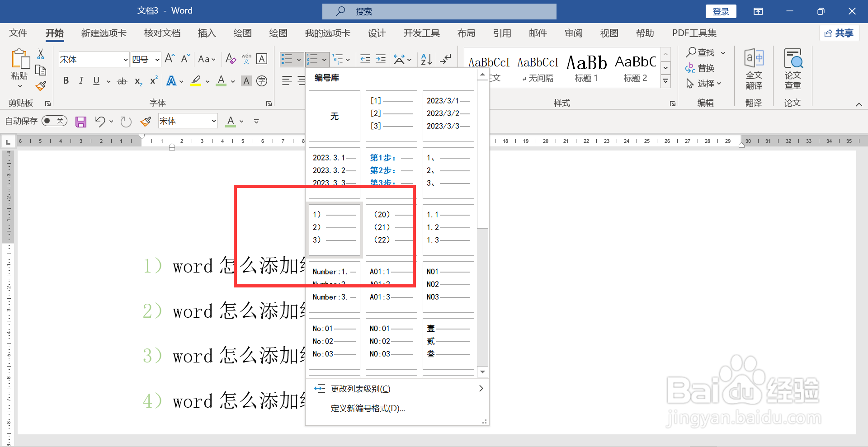This screenshot has width=868, height=447.
Task: Apply subscript formatting
Action: (x=138, y=81)
